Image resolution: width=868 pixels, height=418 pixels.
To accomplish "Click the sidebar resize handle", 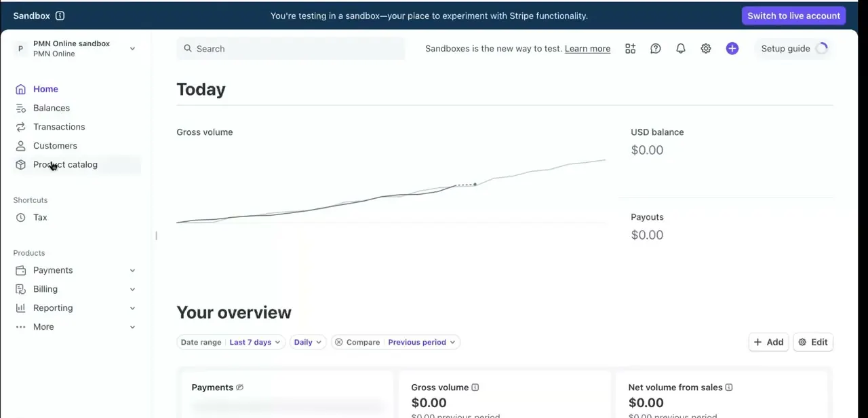I will pos(156,235).
